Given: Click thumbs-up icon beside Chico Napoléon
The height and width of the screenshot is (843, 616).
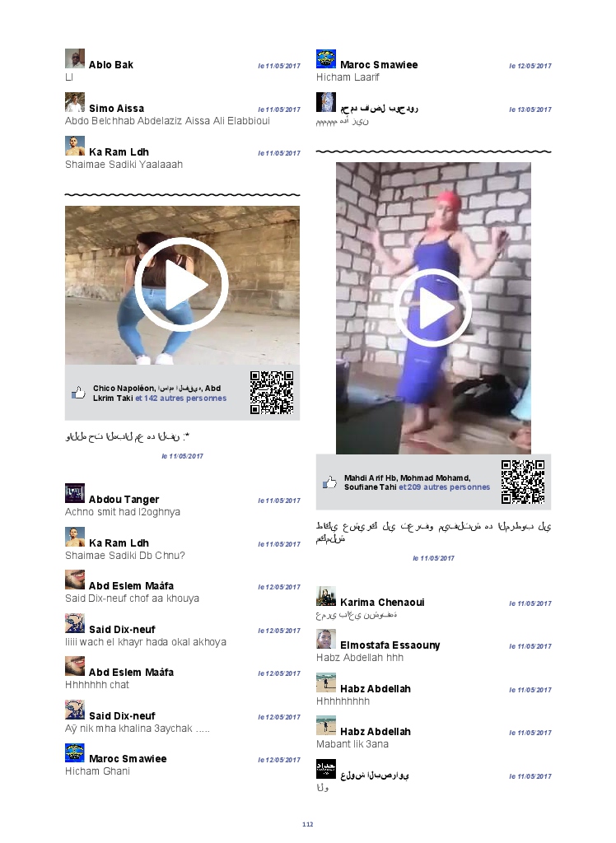Looking at the screenshot, I should [78, 393].
